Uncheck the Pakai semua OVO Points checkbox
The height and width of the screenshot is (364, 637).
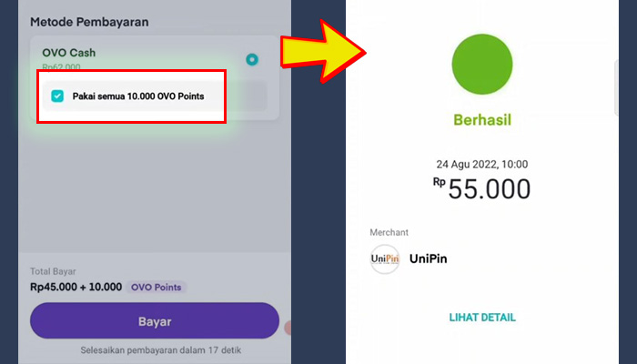point(57,96)
